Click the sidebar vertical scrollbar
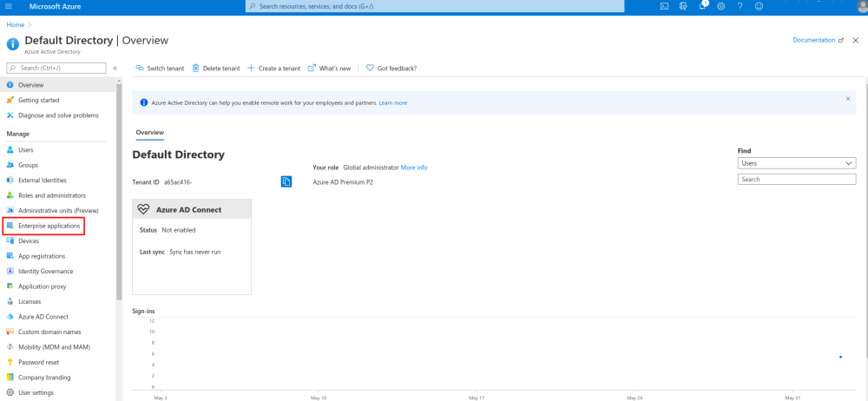Image resolution: width=868 pixels, height=401 pixels. [119, 191]
